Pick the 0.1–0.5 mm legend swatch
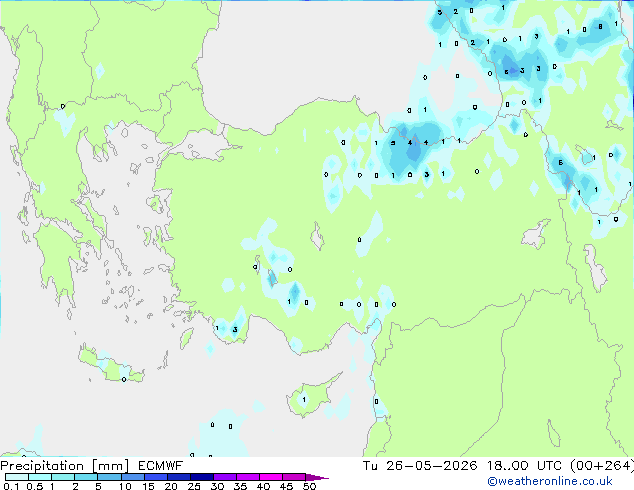634x490 pixels. tap(17, 477)
